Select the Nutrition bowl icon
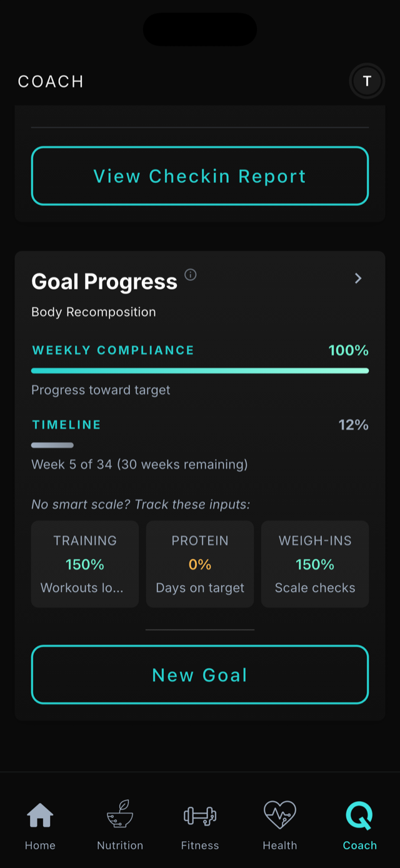400x868 pixels. tap(120, 815)
